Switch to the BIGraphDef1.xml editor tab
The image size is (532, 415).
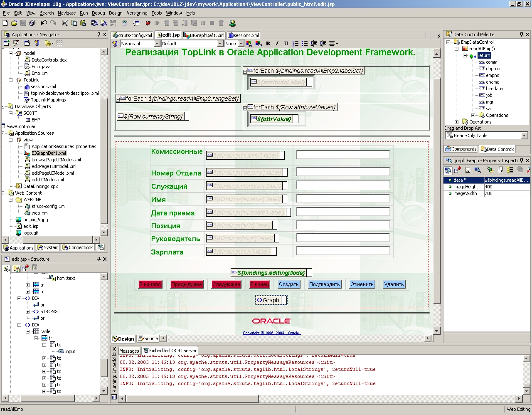click(x=204, y=35)
